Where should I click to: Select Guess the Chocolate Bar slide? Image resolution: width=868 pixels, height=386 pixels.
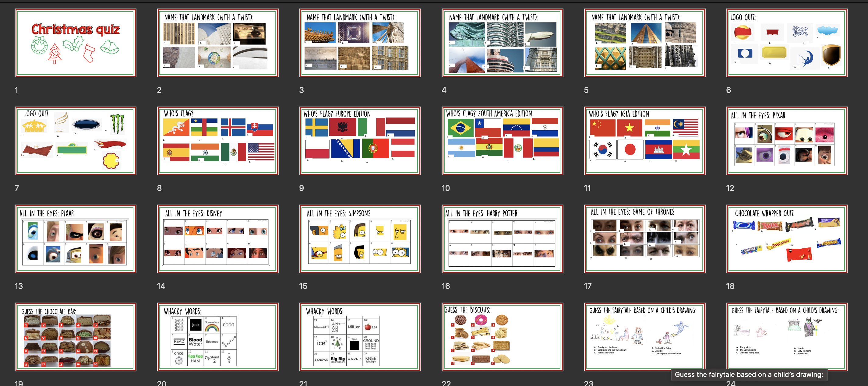(75, 337)
